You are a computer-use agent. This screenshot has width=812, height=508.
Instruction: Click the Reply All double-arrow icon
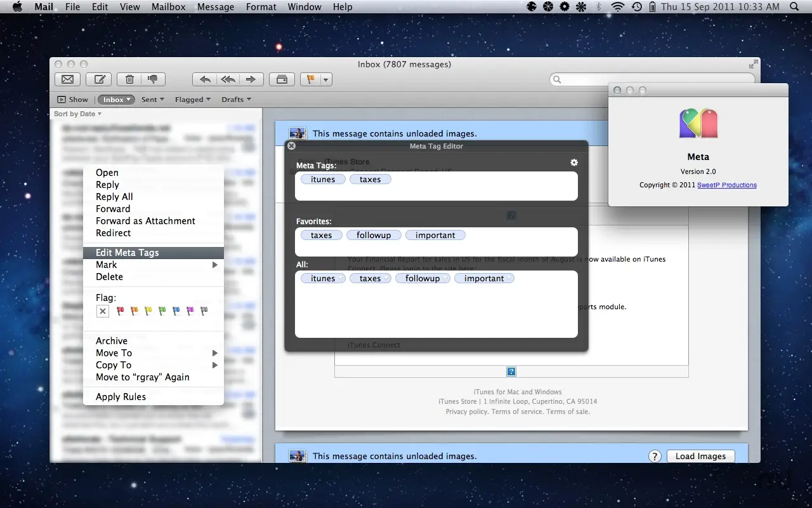coord(228,79)
